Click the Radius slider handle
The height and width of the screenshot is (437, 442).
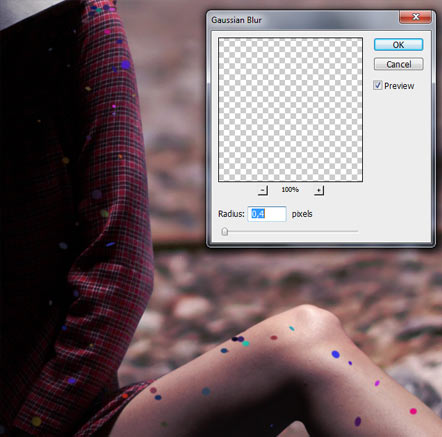[225, 231]
